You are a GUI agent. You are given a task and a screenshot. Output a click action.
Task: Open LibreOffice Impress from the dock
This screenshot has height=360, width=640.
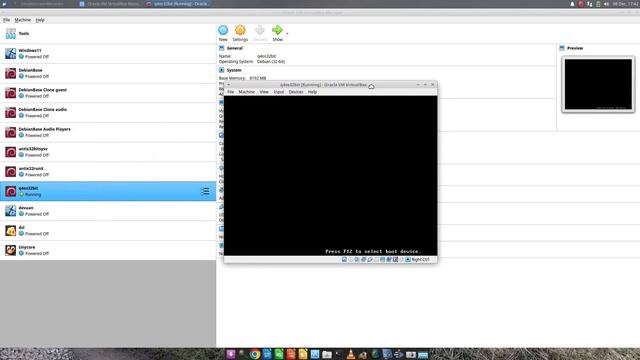click(x=291, y=354)
